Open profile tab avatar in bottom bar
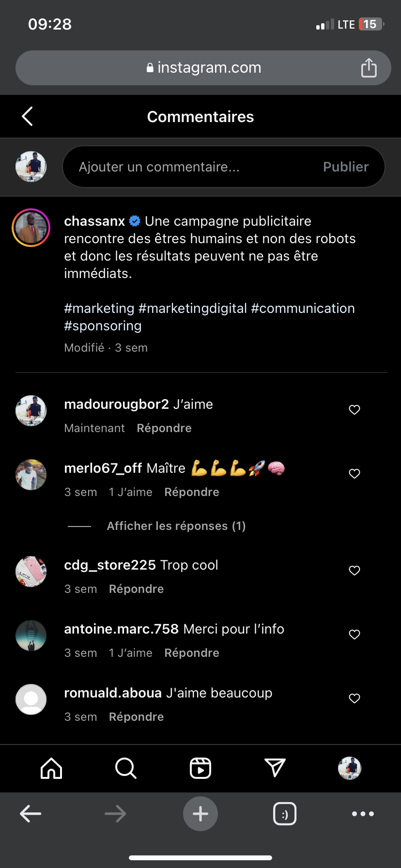This screenshot has width=401, height=868. tap(350, 768)
